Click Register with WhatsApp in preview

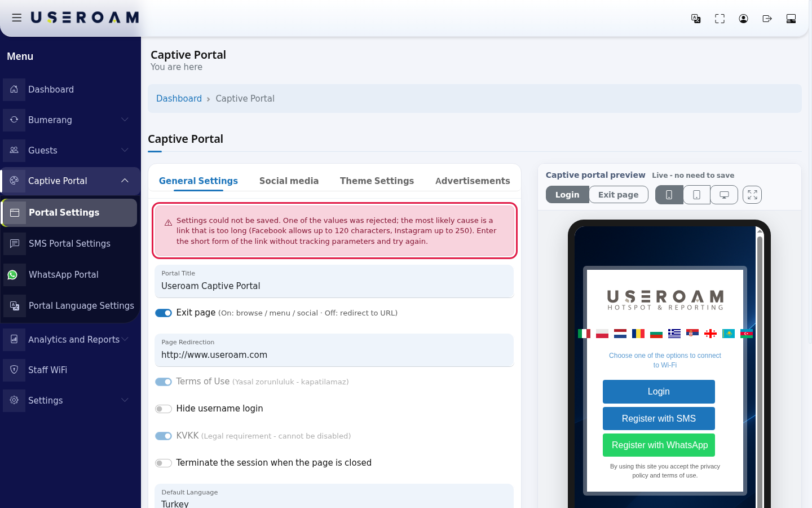tap(659, 445)
